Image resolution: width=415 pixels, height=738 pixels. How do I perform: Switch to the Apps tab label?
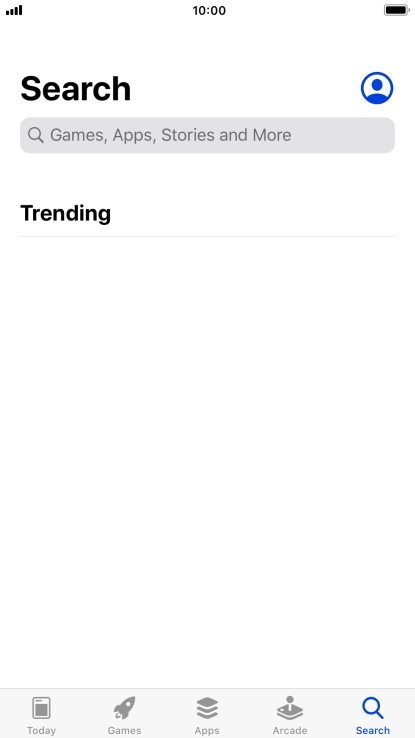(x=207, y=730)
